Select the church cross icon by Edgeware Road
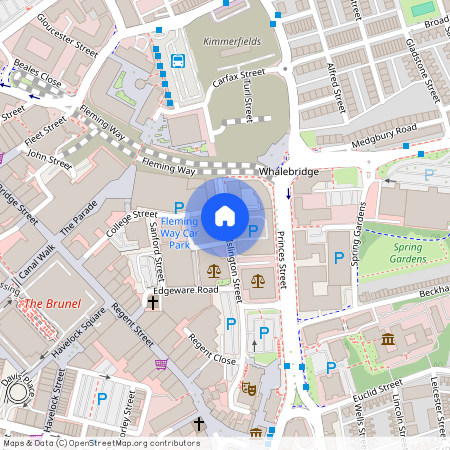Screen dimensions: 450x450 click(x=153, y=303)
